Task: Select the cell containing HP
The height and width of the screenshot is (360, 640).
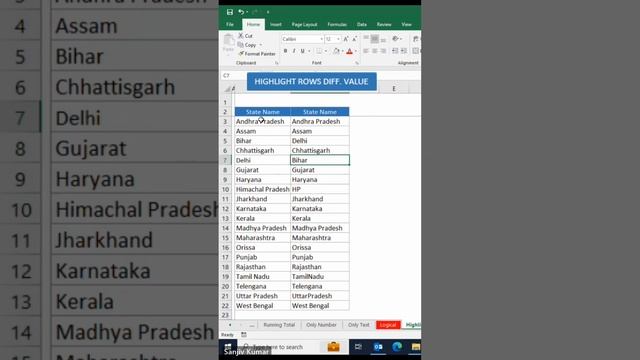Action: click(320, 189)
